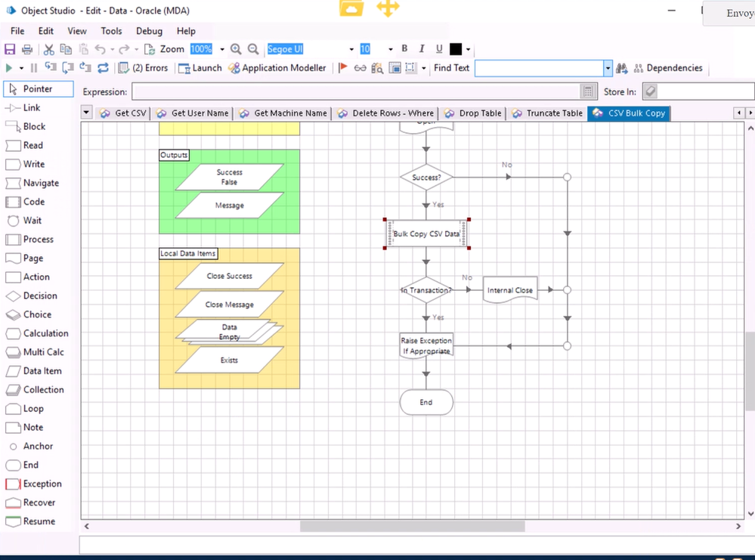The height and width of the screenshot is (560, 755).
Task: Click the black font color swatch
Action: coord(456,49)
